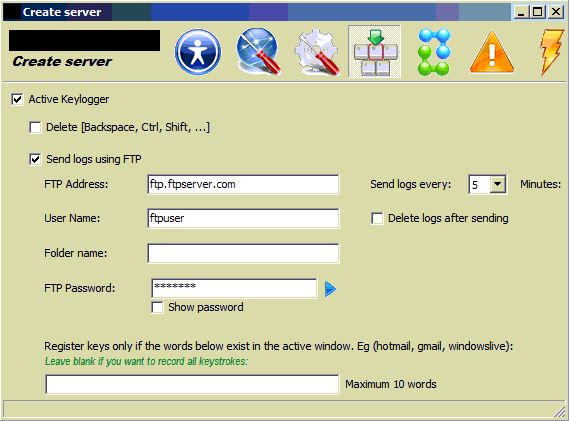Viewport: 569px width, 421px height.
Task: Open the blue person figure settings icon
Action: point(198,52)
